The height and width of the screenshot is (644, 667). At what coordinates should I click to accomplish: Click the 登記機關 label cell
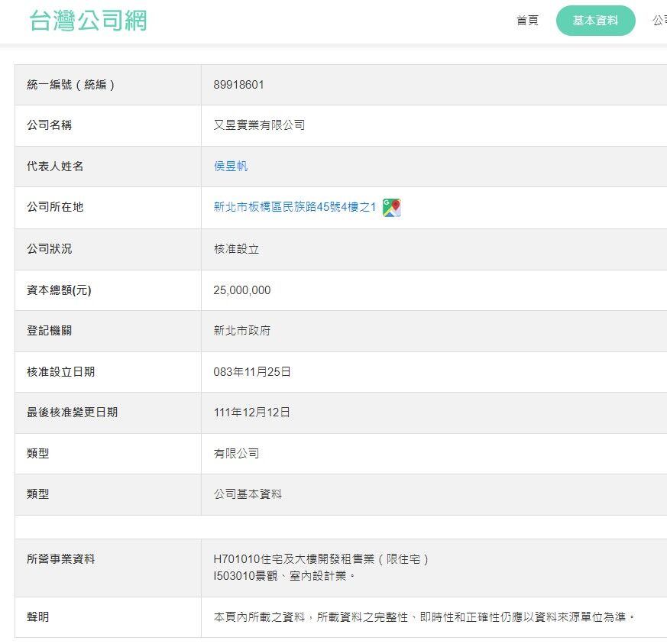pyautogui.click(x=108, y=331)
